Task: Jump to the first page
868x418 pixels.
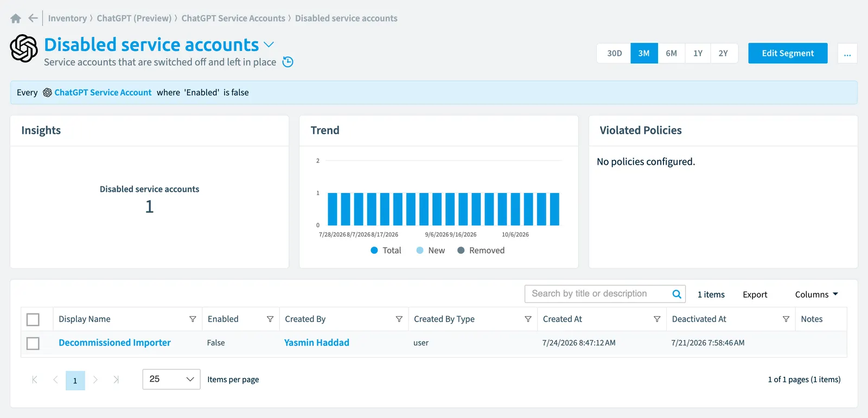Action: coord(35,380)
